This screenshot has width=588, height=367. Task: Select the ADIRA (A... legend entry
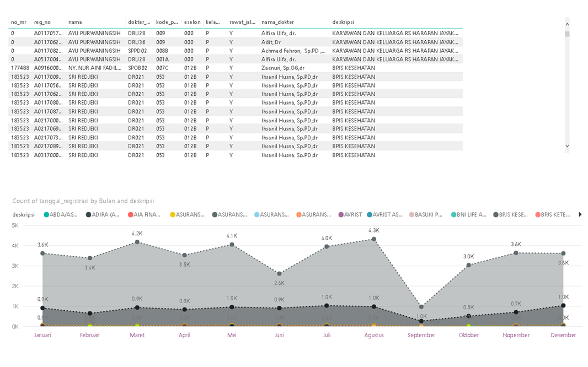click(103, 214)
